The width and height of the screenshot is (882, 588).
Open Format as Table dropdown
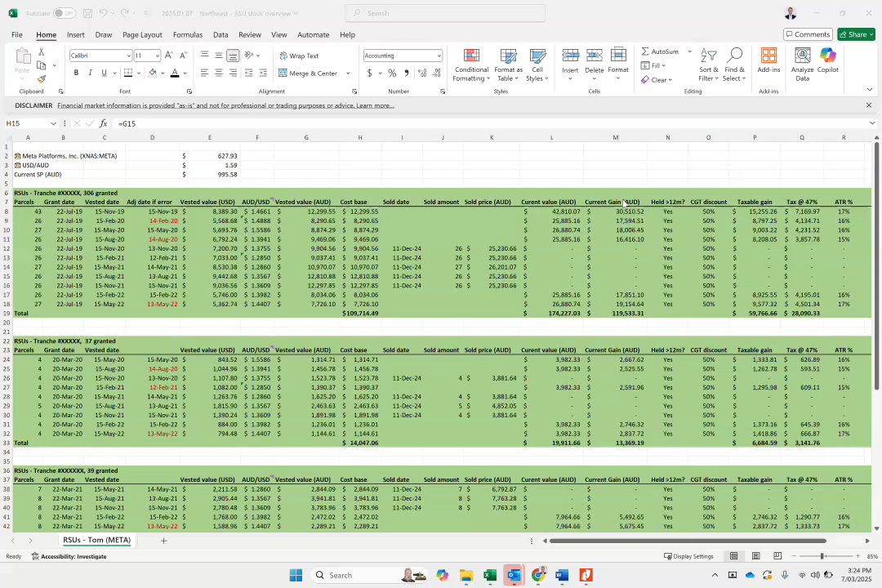pos(509,65)
